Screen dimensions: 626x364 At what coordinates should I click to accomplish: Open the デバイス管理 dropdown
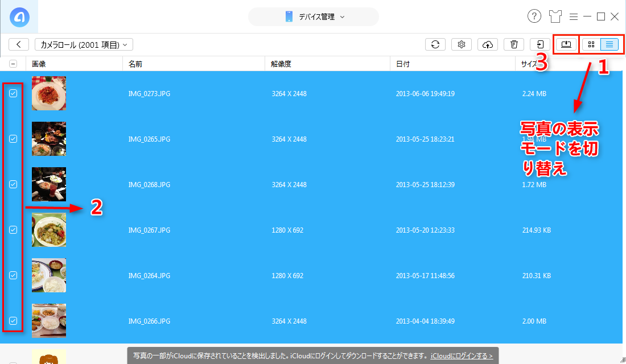pos(313,17)
